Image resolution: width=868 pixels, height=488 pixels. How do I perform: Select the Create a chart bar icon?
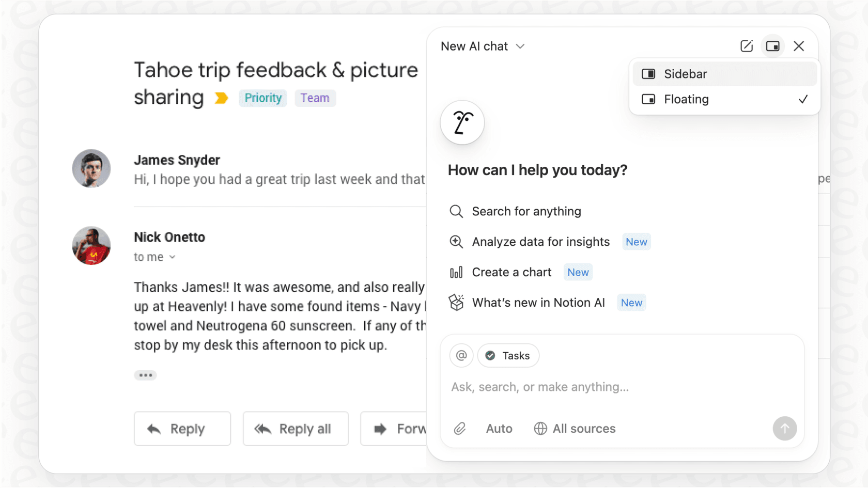pyautogui.click(x=456, y=272)
